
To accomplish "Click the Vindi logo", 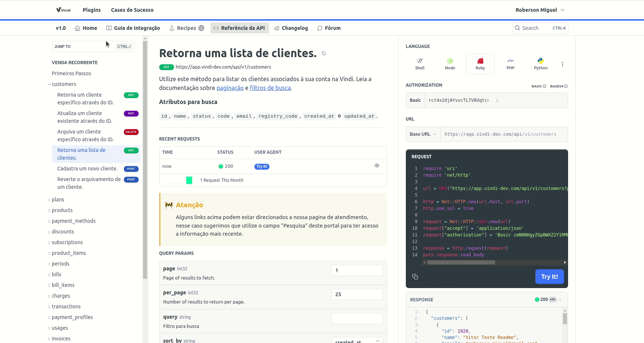I will (63, 10).
